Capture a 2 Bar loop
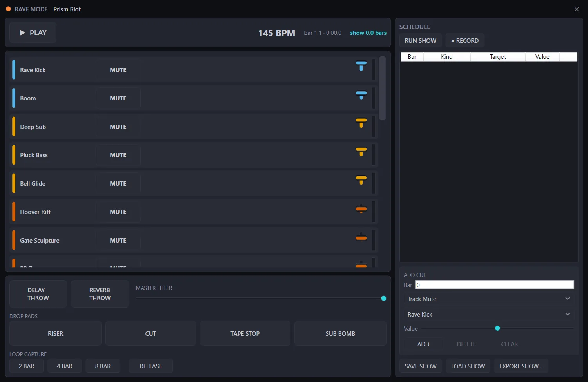Image resolution: width=588 pixels, height=382 pixels. click(x=26, y=366)
